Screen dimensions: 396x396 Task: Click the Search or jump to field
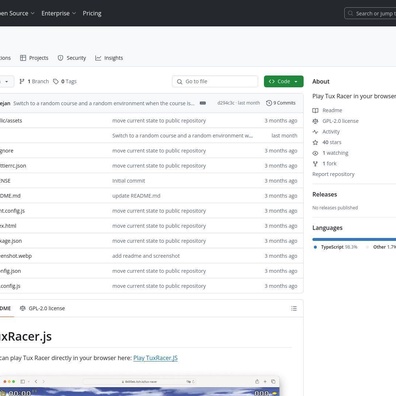pyautogui.click(x=370, y=13)
